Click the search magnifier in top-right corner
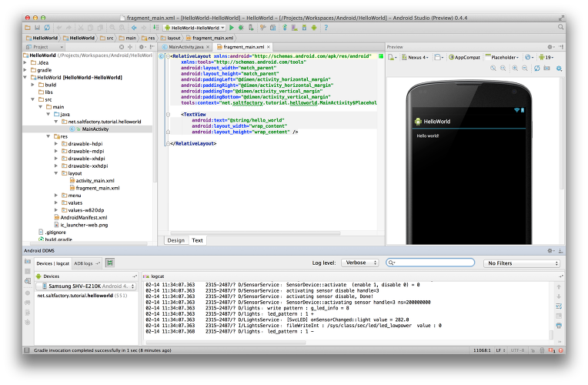588x385 pixels. pos(560,27)
